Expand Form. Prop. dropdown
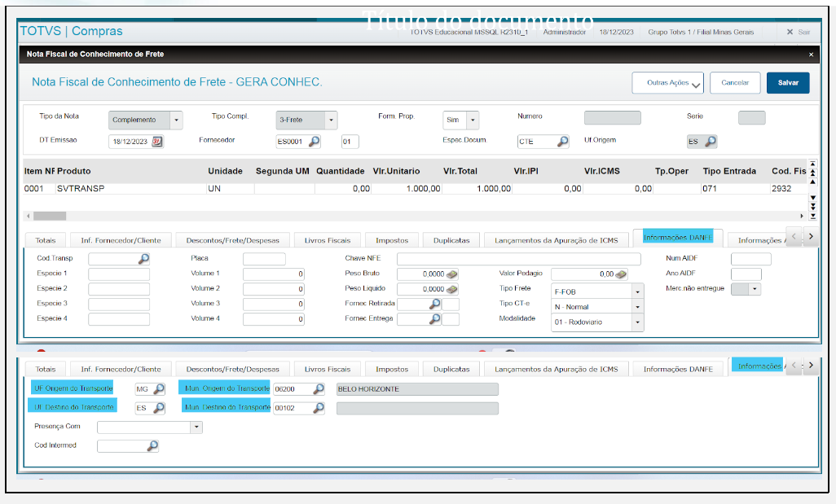Viewport: 836px width, 504px height. tap(473, 121)
